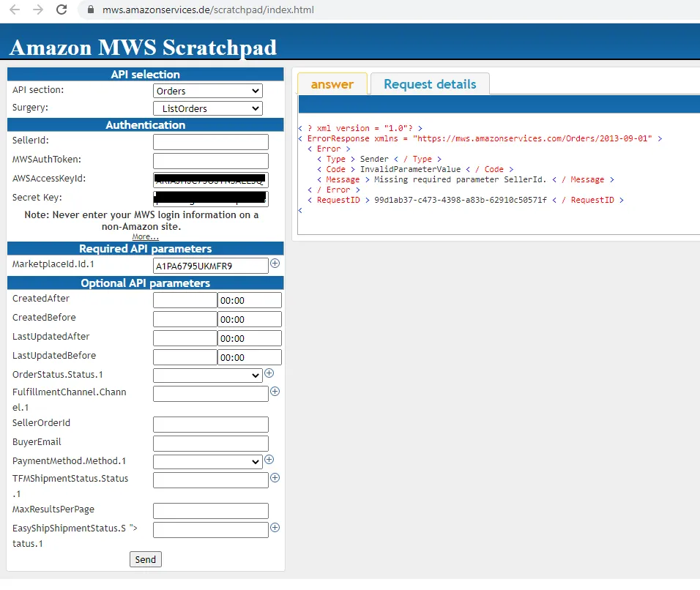700x590 pixels.
Task: Click the LastUpdatedAfter time field 00:00
Action: pos(250,338)
